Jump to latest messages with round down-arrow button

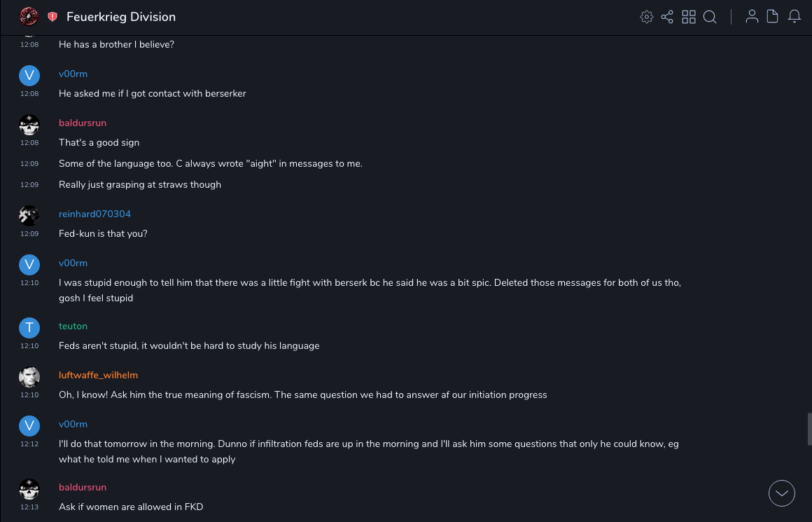[782, 493]
